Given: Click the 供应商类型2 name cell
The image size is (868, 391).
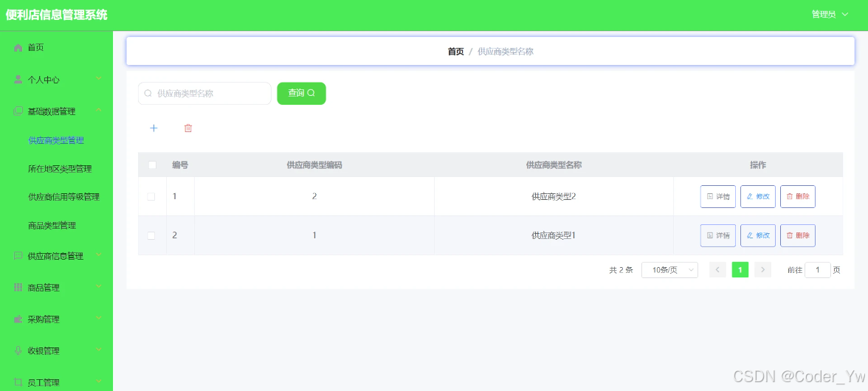Looking at the screenshot, I should coord(554,196).
